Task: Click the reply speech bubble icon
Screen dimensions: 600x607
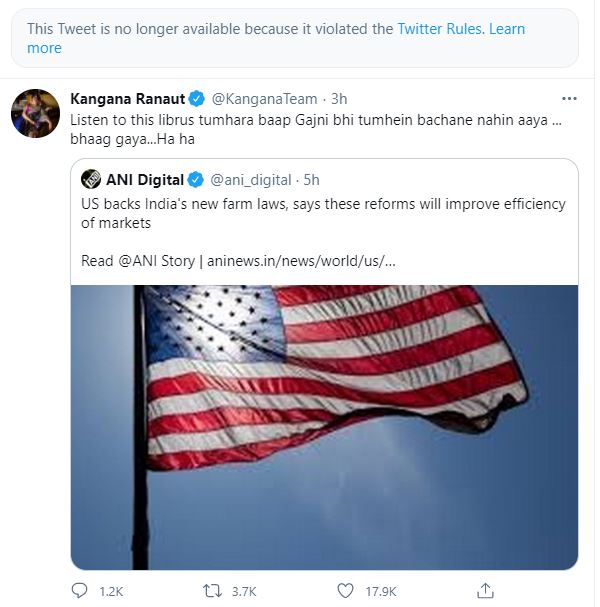Action: (79, 591)
